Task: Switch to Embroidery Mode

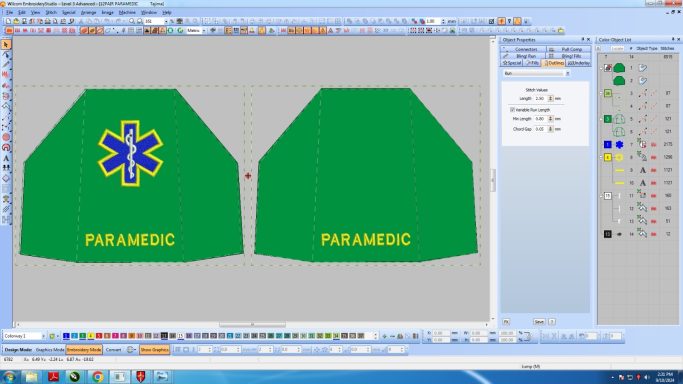Action: coord(84,350)
